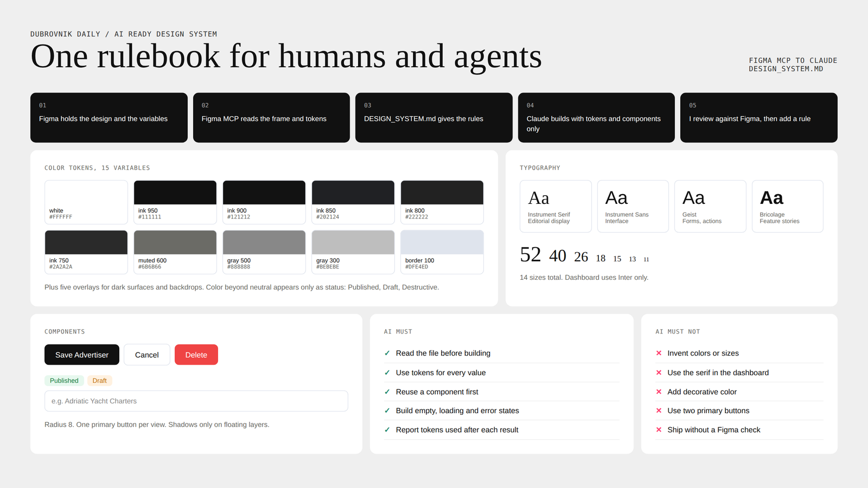Click the X icon beside Use the serif
This screenshot has height=488, width=868.
point(659,373)
